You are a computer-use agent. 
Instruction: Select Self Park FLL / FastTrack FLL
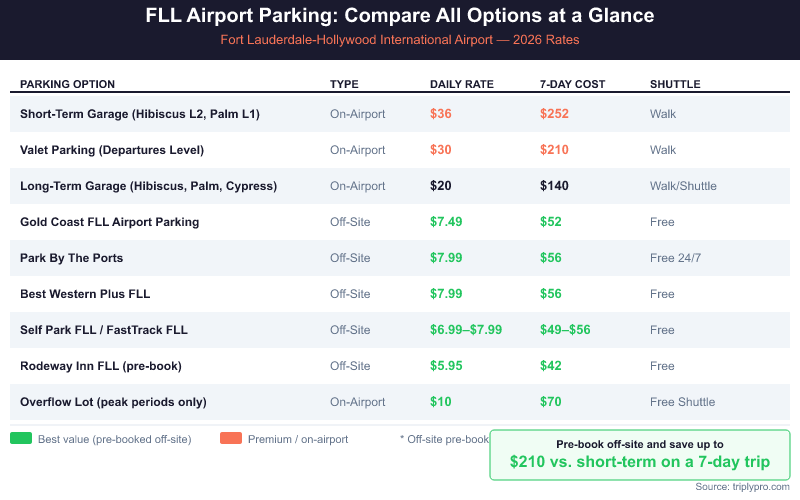[x=103, y=330]
